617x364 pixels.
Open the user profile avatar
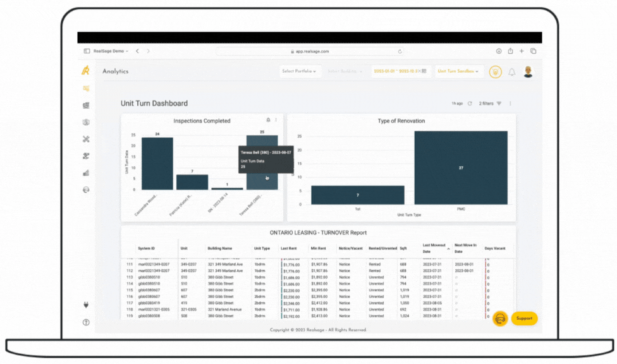pos(528,72)
